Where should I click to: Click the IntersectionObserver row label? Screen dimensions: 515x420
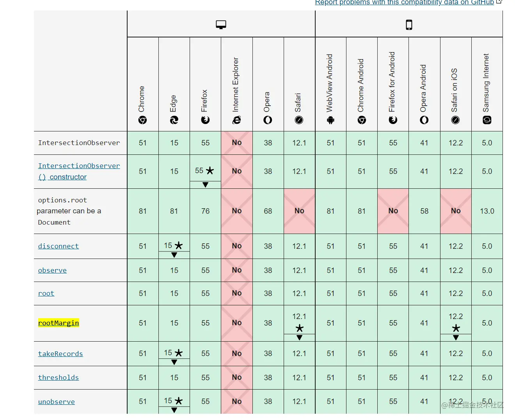click(x=79, y=143)
